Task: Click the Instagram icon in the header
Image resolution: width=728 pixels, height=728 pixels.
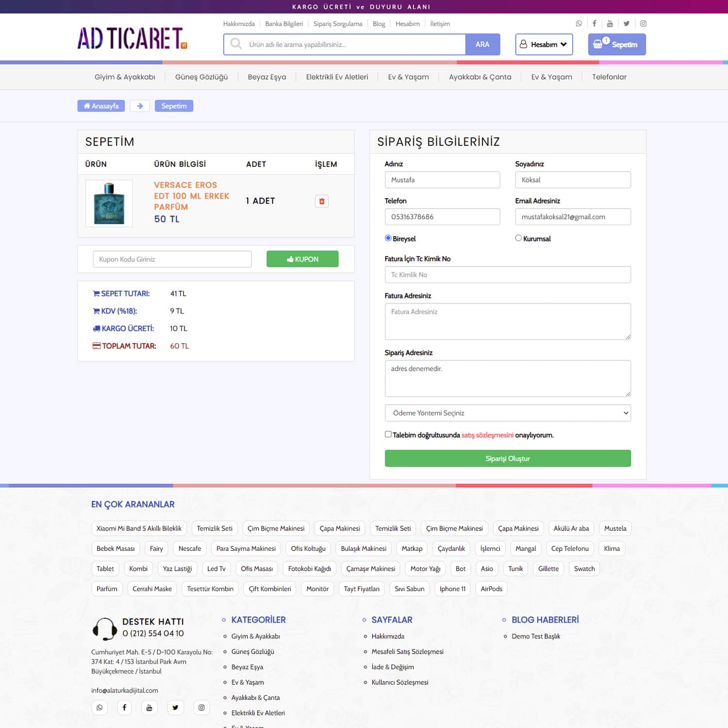Action: coord(643,23)
